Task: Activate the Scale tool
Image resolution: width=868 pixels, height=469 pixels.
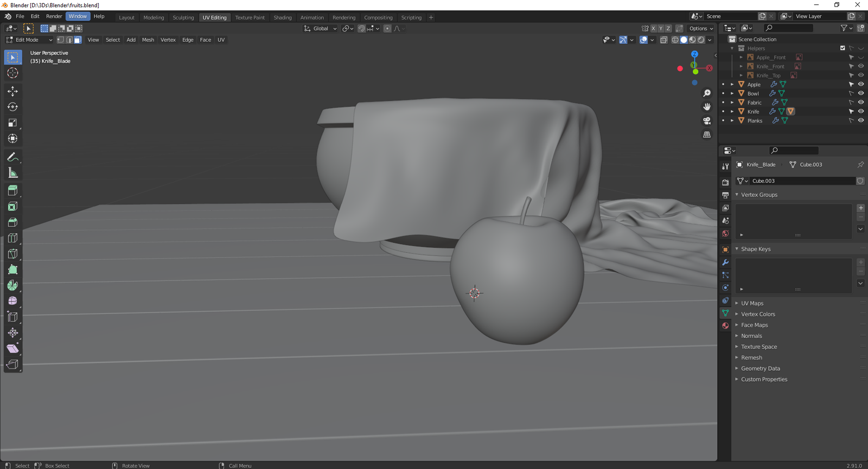Action: (12, 123)
